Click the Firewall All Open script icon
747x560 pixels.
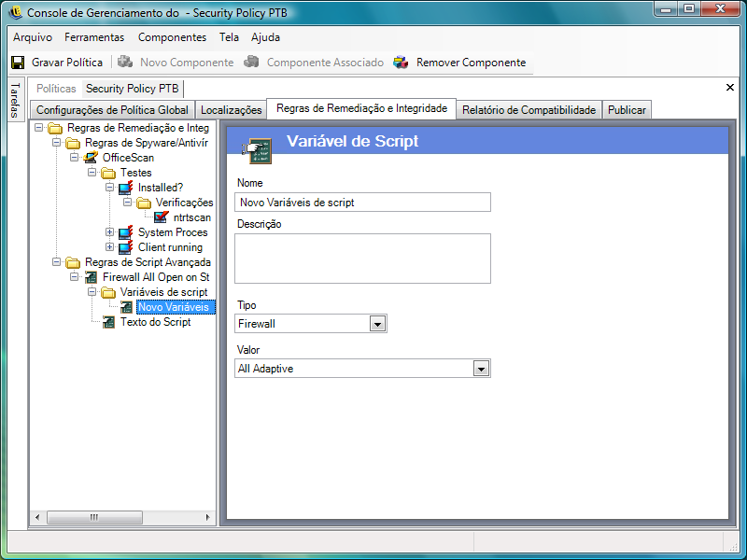tap(91, 277)
